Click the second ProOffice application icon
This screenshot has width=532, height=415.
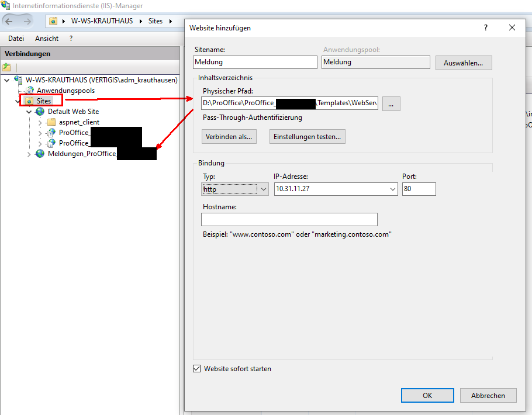click(51, 143)
